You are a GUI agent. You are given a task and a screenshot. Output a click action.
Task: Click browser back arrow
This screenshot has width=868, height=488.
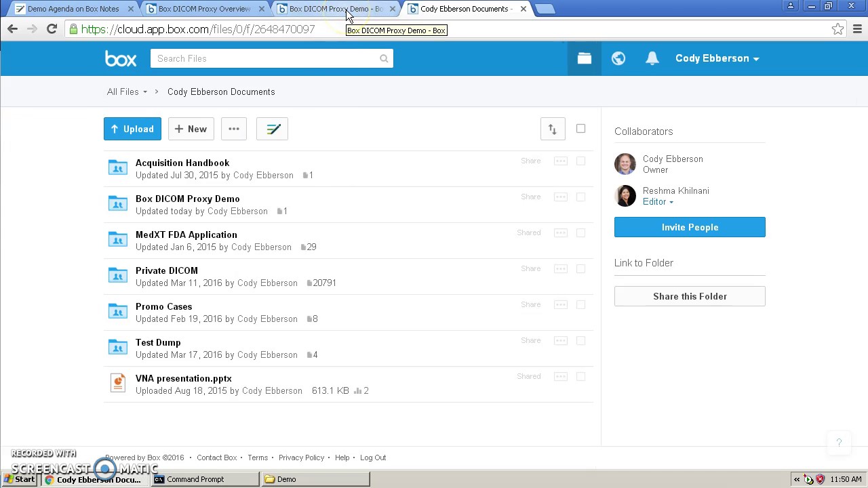tap(12, 28)
